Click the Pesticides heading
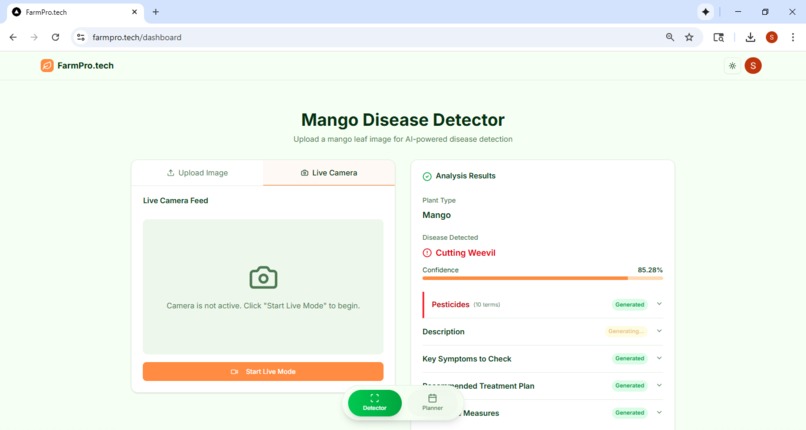The height and width of the screenshot is (430, 806). point(450,305)
